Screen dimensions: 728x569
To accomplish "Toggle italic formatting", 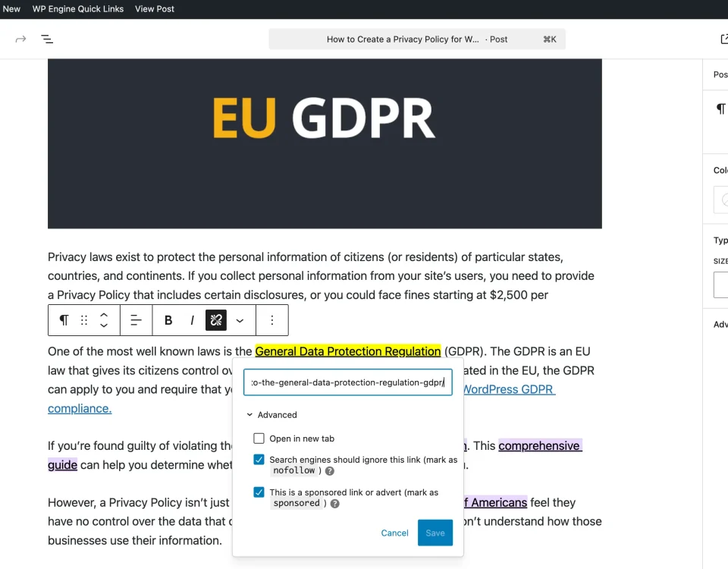I will [192, 320].
